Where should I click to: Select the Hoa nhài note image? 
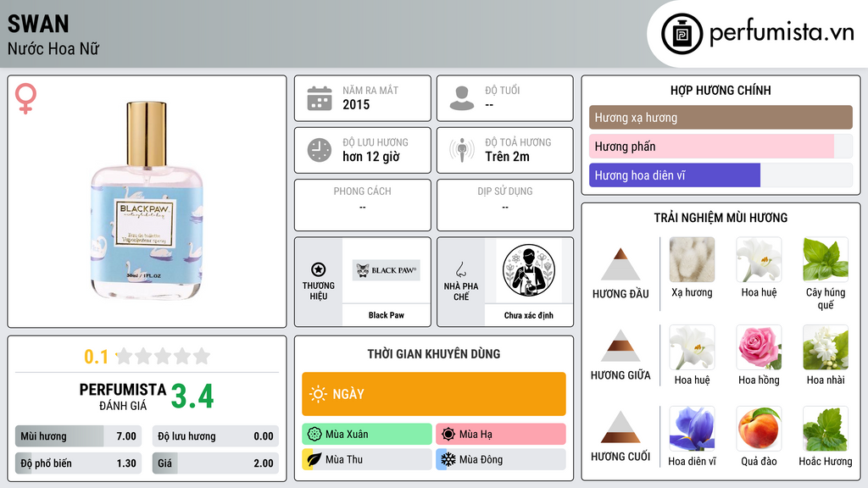tap(826, 347)
